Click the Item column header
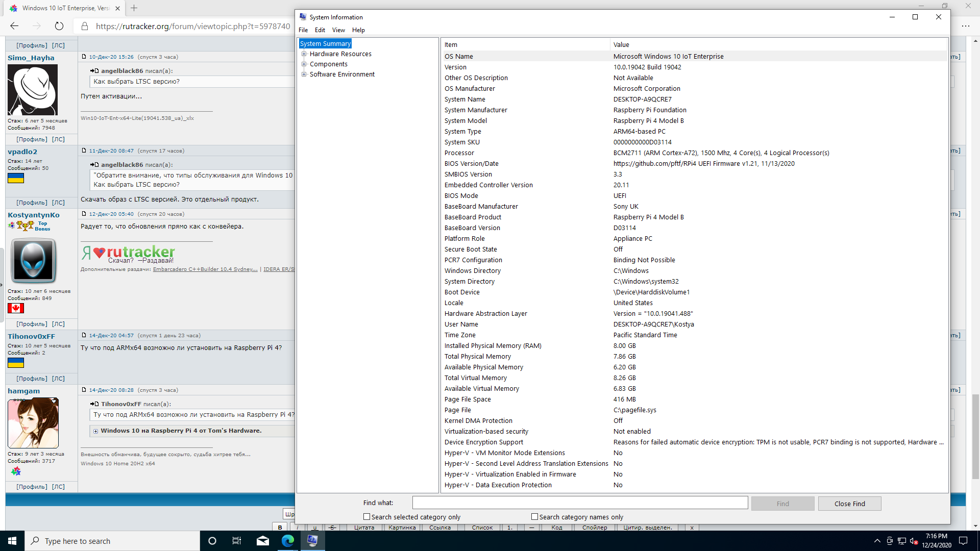This screenshot has width=980, height=551. [x=526, y=44]
